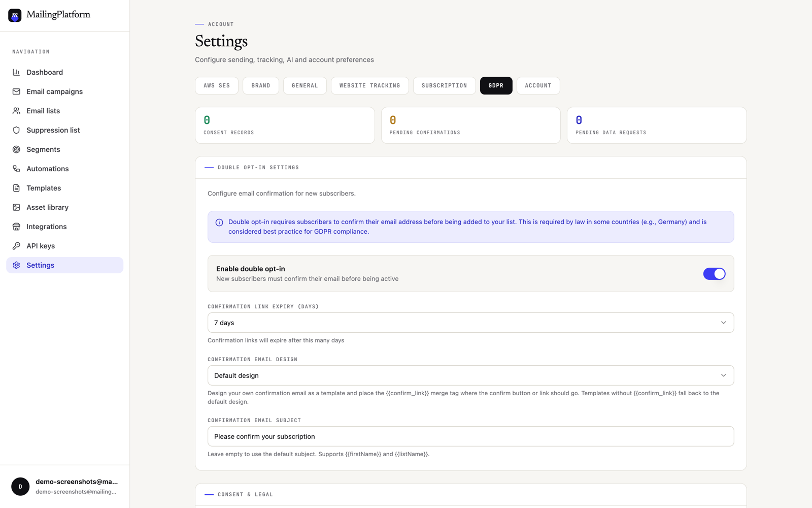Open the General settings tab

305,85
